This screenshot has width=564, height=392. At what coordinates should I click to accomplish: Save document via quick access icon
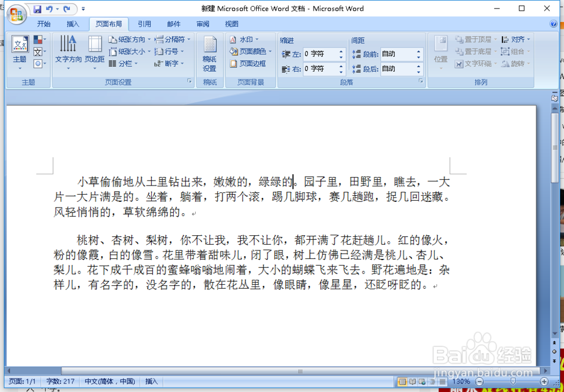[x=37, y=9]
